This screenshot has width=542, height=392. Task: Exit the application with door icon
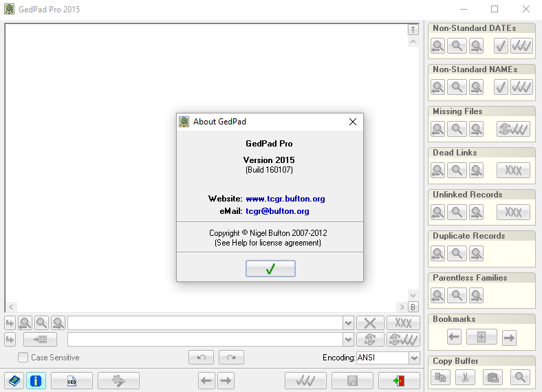coord(399,381)
